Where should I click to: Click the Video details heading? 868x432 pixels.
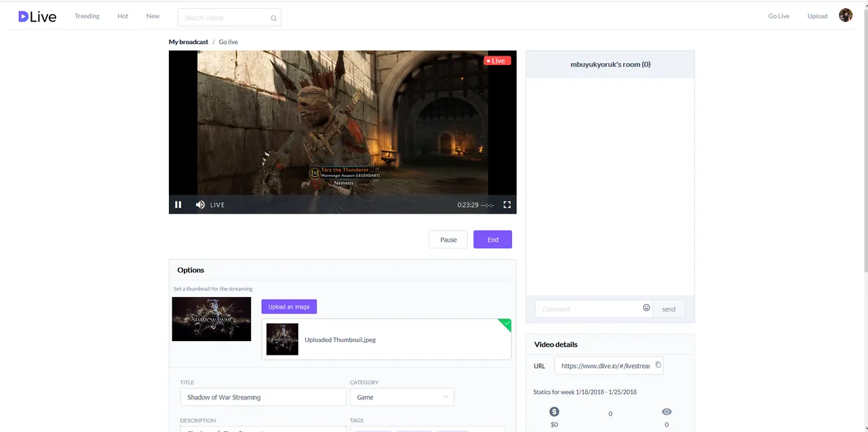[x=556, y=345]
